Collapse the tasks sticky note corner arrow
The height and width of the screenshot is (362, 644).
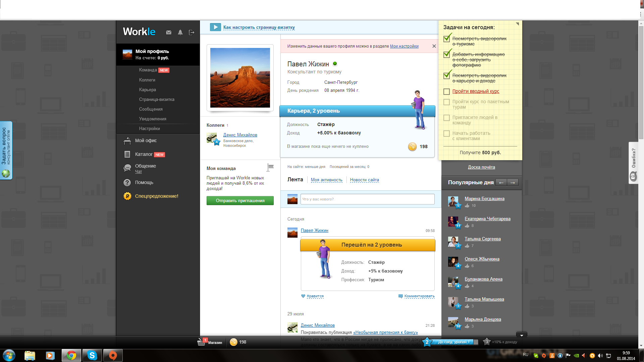pos(518,24)
